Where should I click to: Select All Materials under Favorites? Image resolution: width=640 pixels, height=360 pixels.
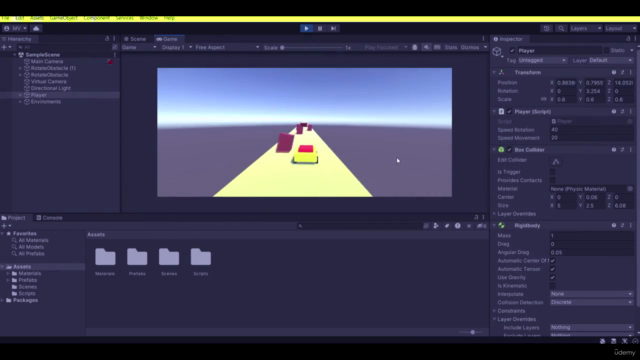click(33, 240)
